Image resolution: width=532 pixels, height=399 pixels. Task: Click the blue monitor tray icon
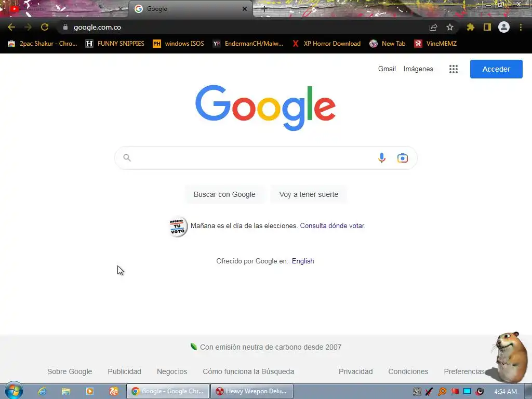coord(467,392)
